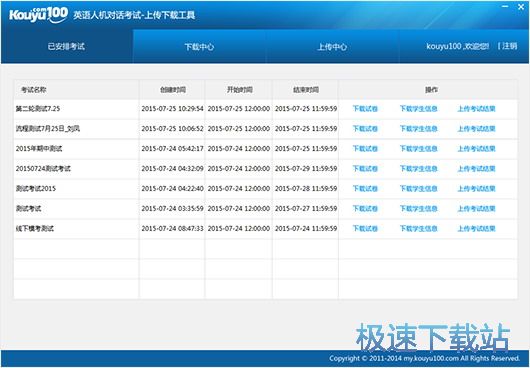Click the 创建时间 column header
This screenshot has width=530, height=368.
173,90
